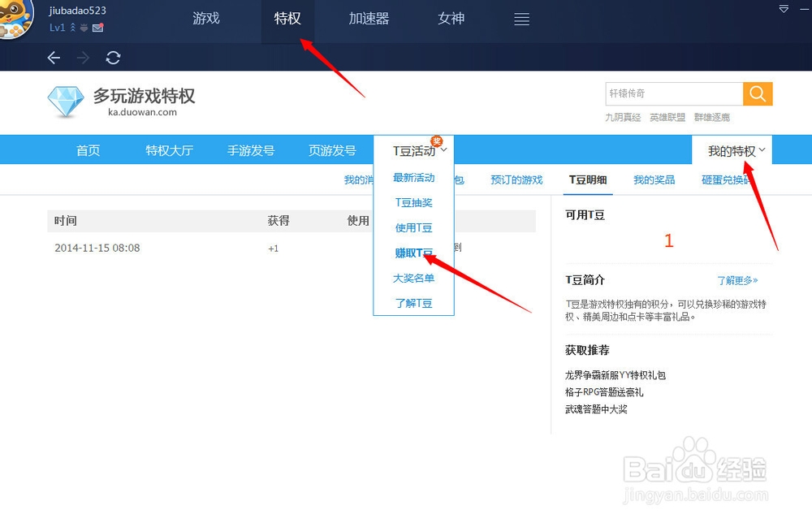Image resolution: width=812 pixels, height=523 pixels.
Task: Open the 我的奖品 sub-tab
Action: (x=654, y=179)
